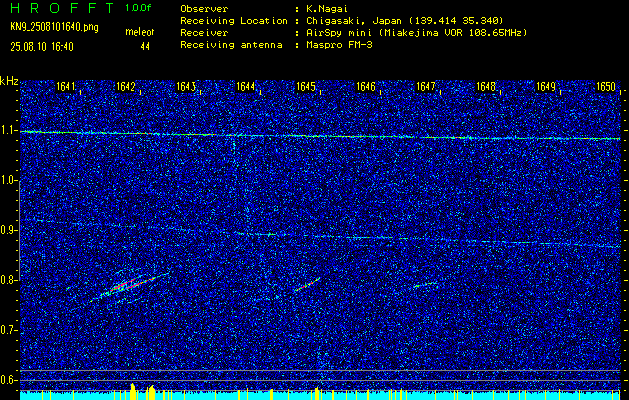Select the AirSpy mini receiver description
629x400 pixels.
point(416,33)
